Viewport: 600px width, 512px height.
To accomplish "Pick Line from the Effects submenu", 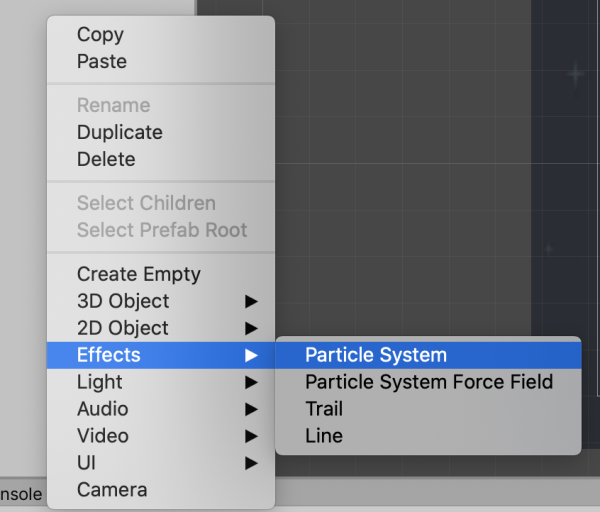I will pos(324,436).
